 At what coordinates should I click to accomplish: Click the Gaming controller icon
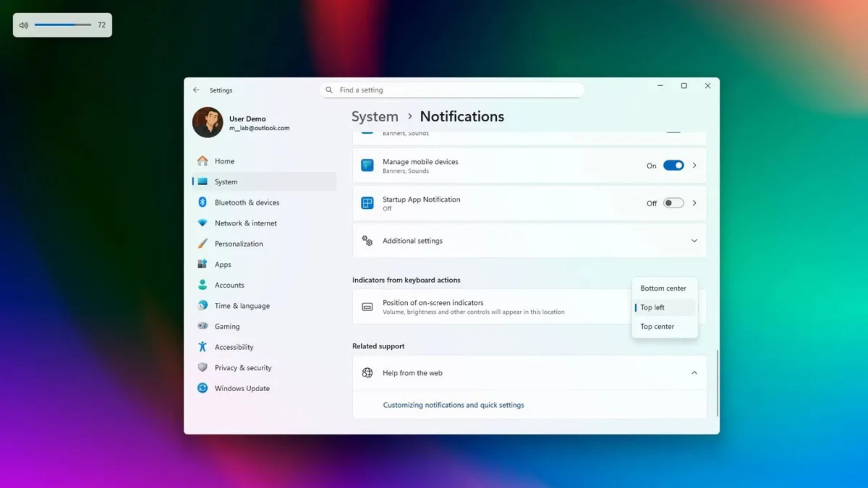(x=203, y=326)
